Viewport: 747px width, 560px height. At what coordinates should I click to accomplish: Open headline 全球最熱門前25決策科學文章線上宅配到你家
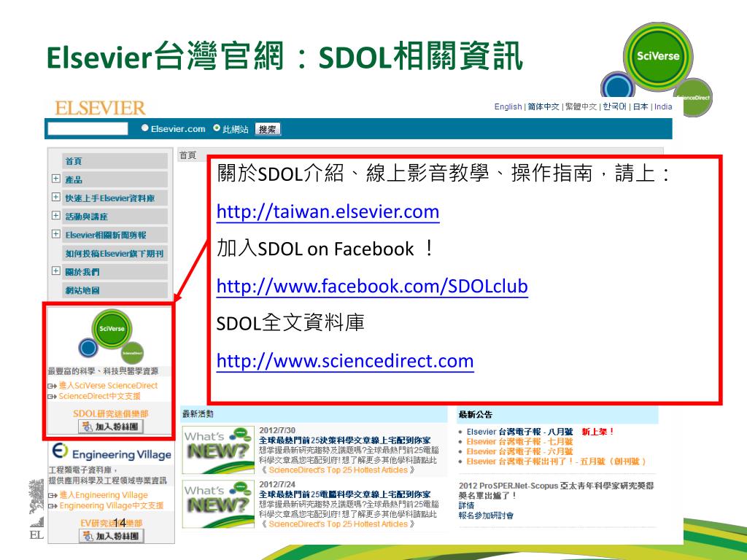point(345,440)
